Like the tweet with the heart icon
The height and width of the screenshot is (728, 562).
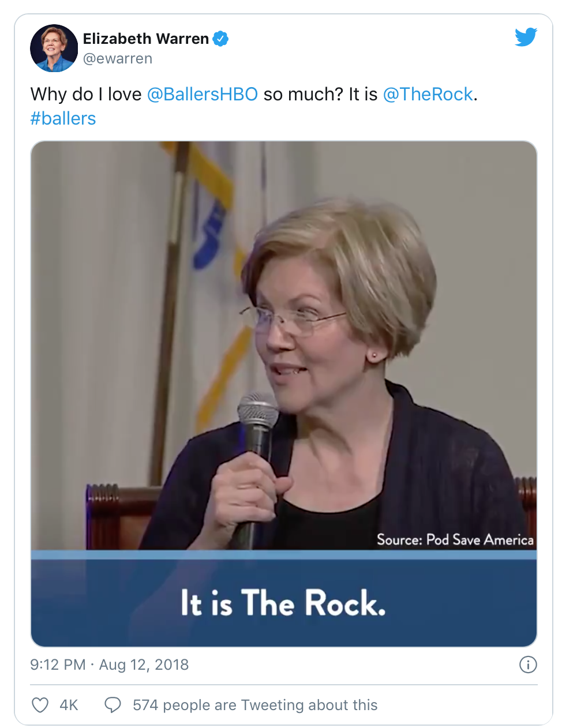tap(40, 705)
